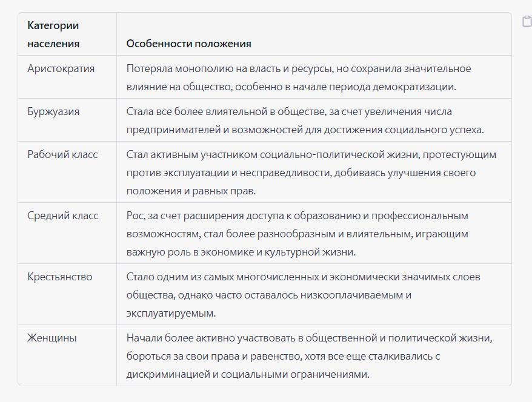Viewport: 532px width, 402px height.
Task: Select the "Крестьянство" category cell
Action: 59,277
